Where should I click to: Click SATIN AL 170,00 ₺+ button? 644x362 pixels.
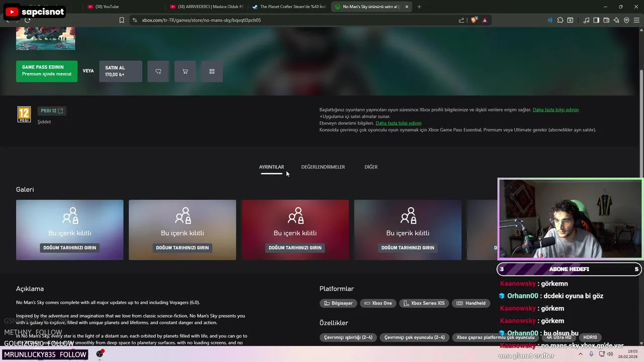tap(121, 71)
